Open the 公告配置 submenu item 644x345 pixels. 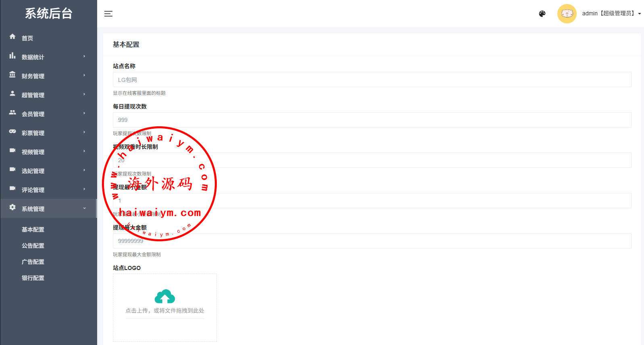point(33,246)
